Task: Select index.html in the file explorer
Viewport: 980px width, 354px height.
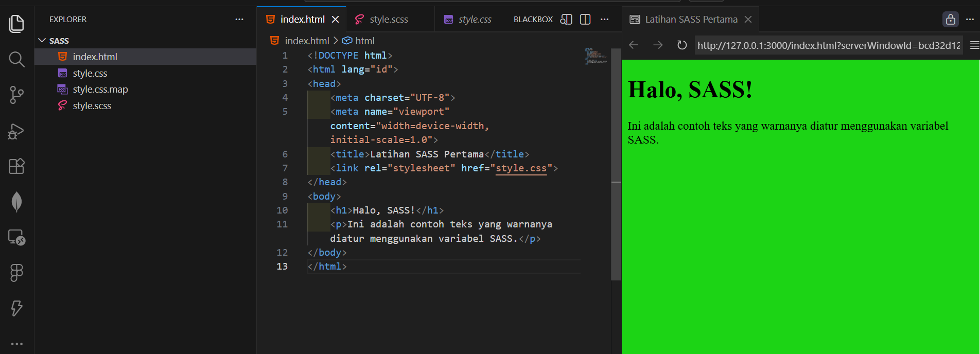Action: (x=145, y=57)
